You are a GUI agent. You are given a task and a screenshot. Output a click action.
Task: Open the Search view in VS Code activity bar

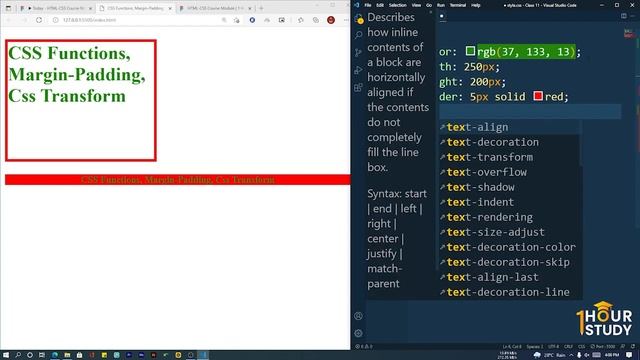[x=359, y=35]
